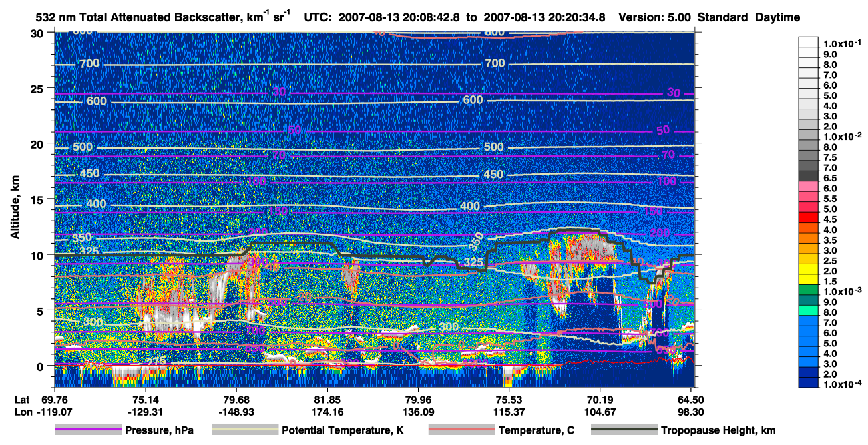The width and height of the screenshot is (868, 445).
Task: Click latitude value '64.50'
Action: pos(691,400)
